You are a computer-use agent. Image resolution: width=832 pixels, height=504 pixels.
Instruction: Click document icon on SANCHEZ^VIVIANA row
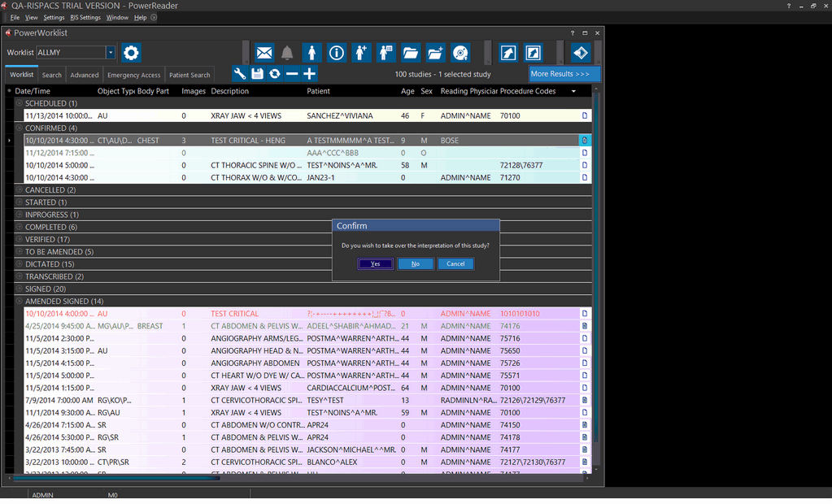[584, 116]
